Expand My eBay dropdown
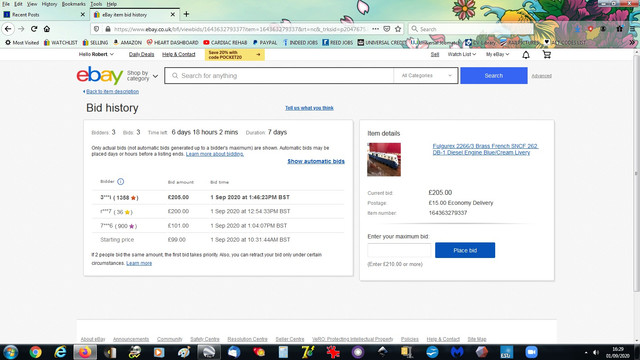 (x=498, y=54)
